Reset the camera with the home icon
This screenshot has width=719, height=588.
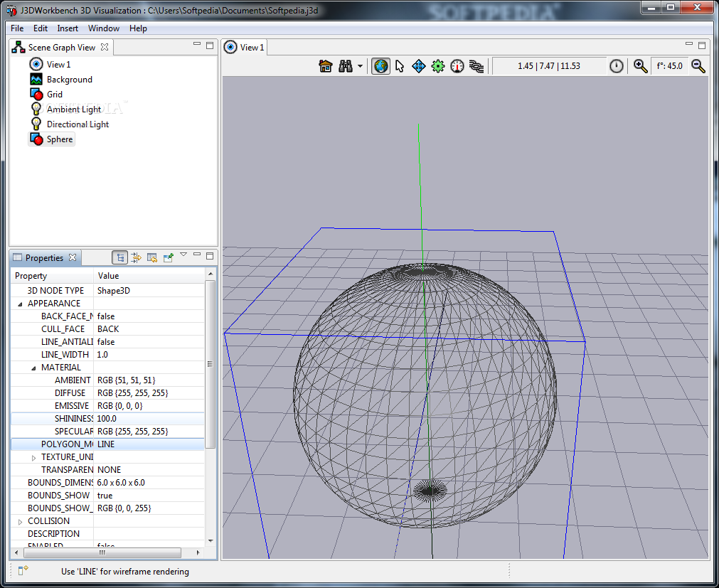point(326,66)
